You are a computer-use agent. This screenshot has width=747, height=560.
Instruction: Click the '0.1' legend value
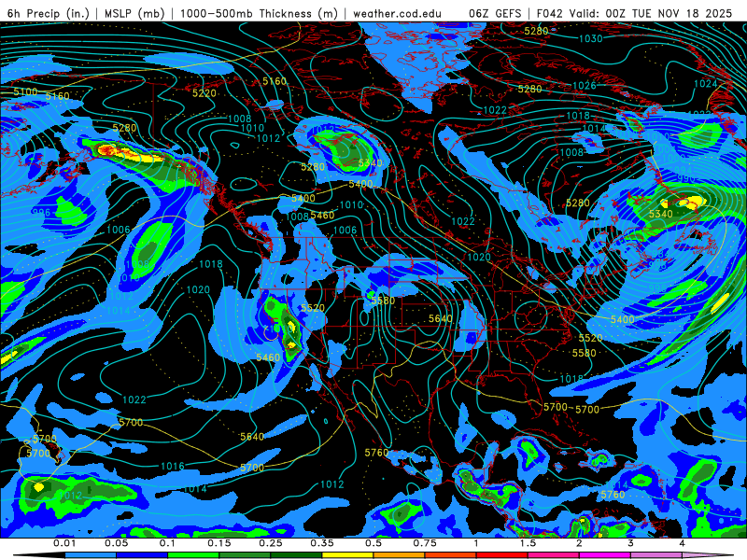tap(167, 543)
